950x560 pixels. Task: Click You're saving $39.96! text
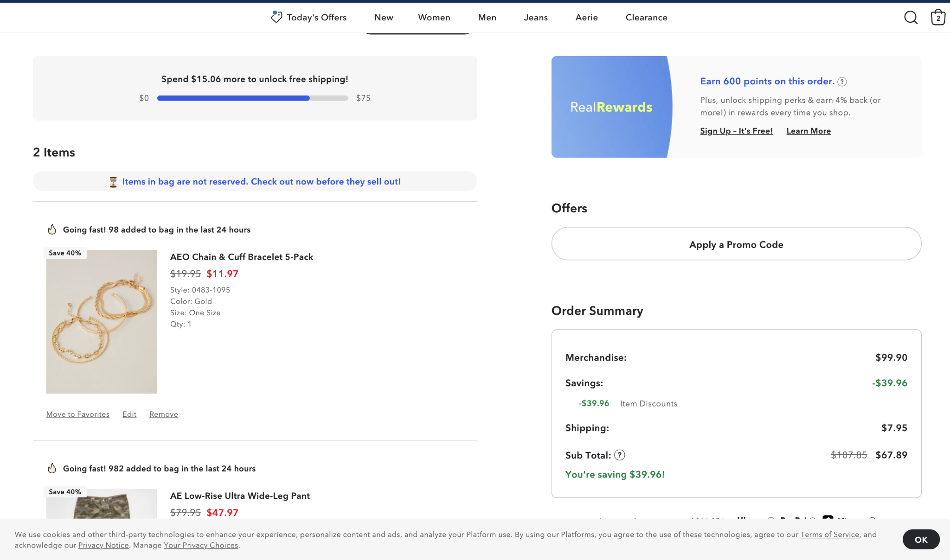pos(615,474)
